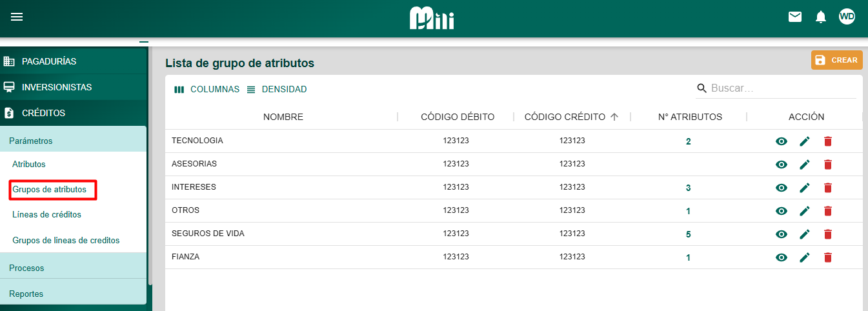The height and width of the screenshot is (311, 868).
Task: Open the Densidad density selector
Action: [x=277, y=90]
